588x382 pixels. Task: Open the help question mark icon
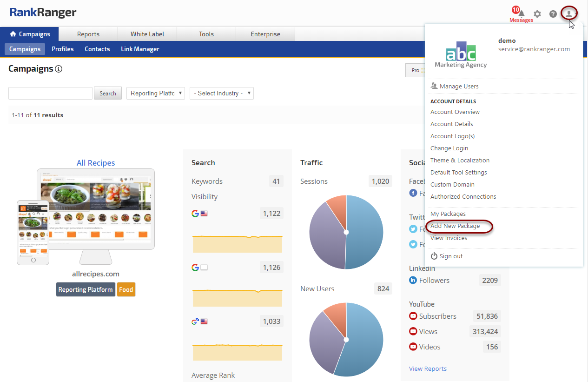point(553,14)
